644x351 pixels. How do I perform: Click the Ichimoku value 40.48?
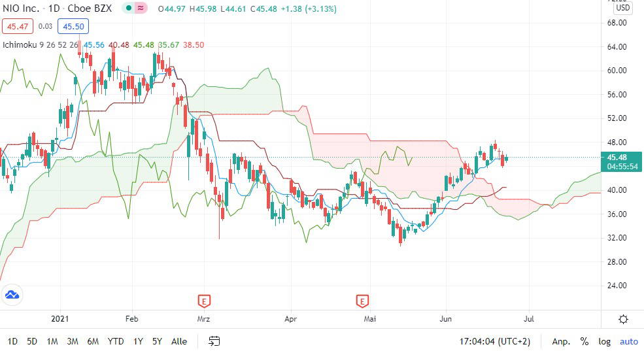(119, 44)
